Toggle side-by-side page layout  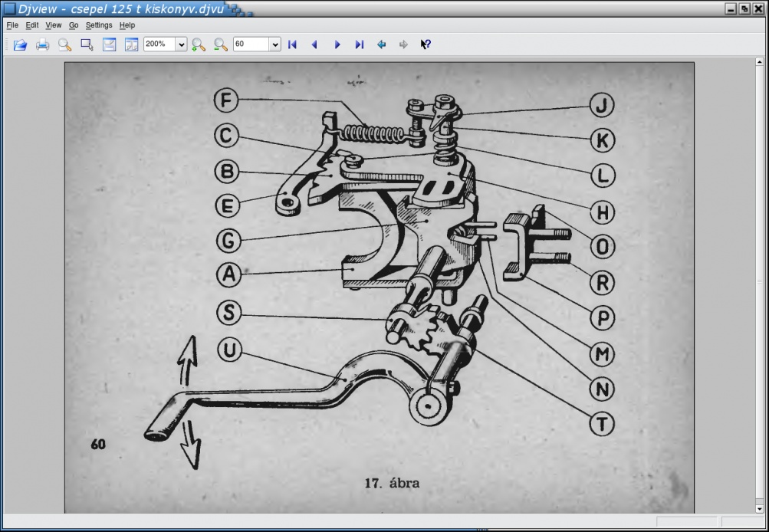coord(132,44)
